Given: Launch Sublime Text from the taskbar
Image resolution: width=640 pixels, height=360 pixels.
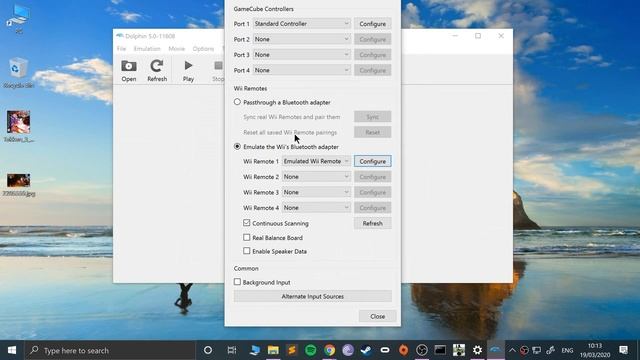Looking at the screenshot, I should pos(292,350).
